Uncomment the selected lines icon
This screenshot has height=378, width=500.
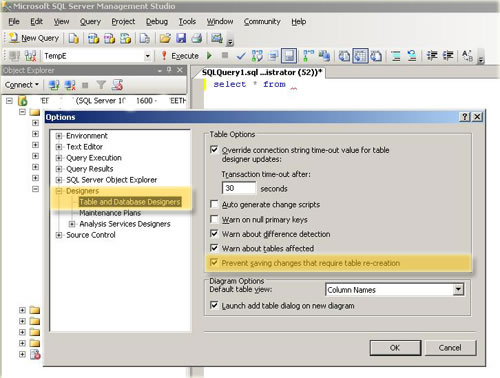[412, 56]
